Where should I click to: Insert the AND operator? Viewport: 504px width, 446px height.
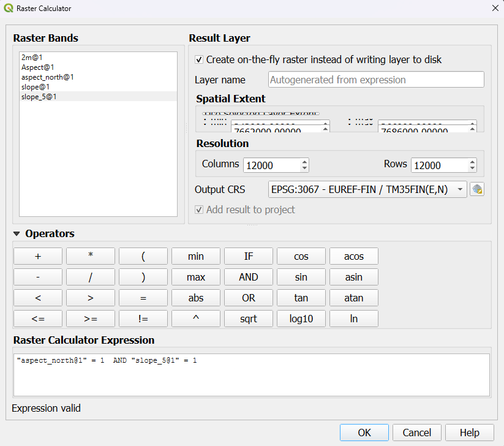click(249, 277)
